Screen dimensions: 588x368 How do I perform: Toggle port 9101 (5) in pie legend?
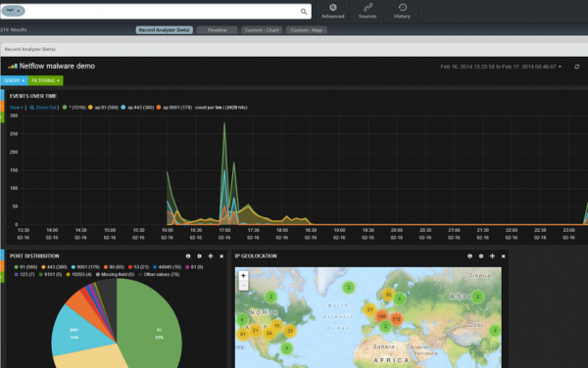51,274
